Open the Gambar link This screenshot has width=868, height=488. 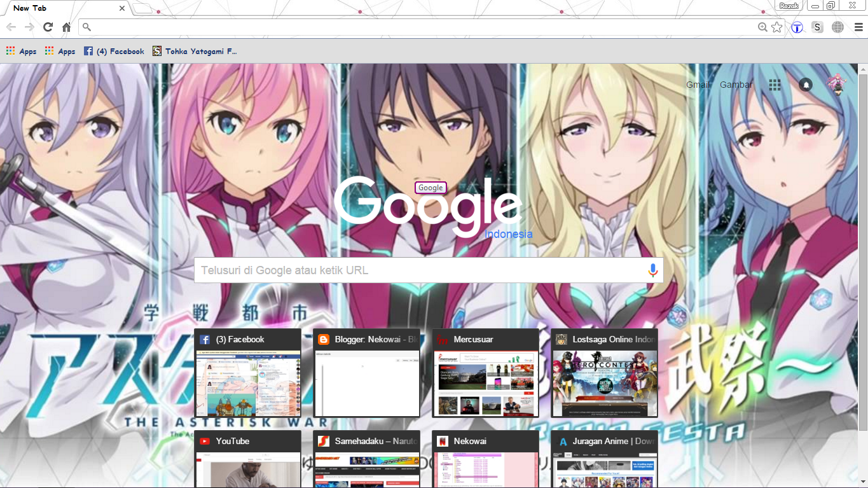coord(736,84)
